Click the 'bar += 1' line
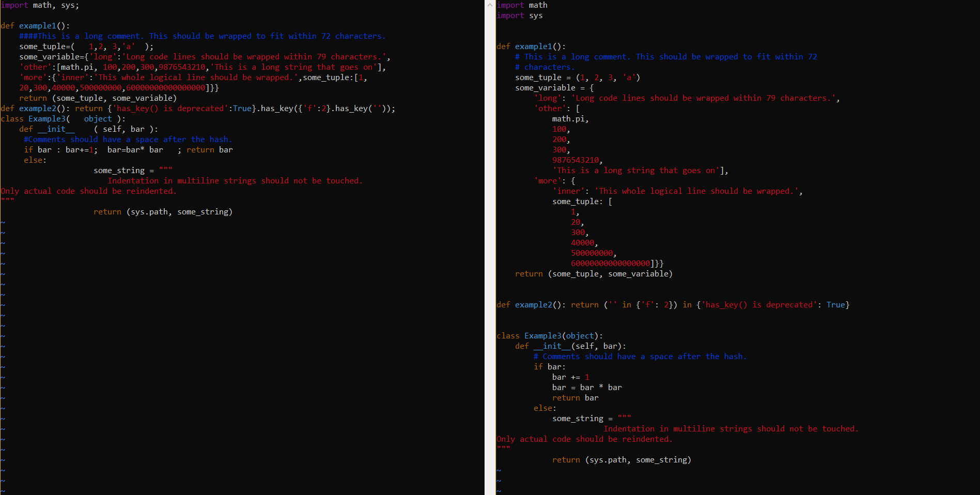 571,377
